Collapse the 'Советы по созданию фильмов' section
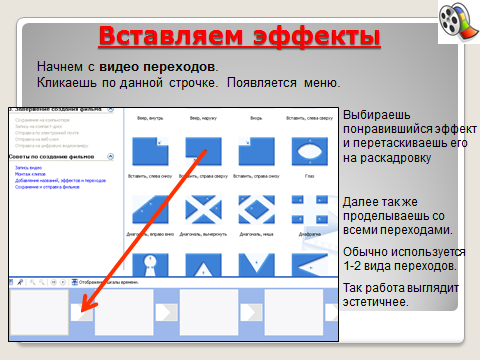The image size is (480, 360). point(111,156)
